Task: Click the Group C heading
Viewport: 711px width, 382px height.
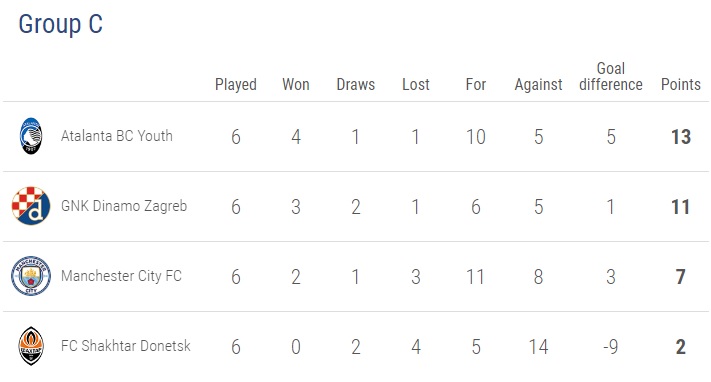Action: [x=61, y=24]
